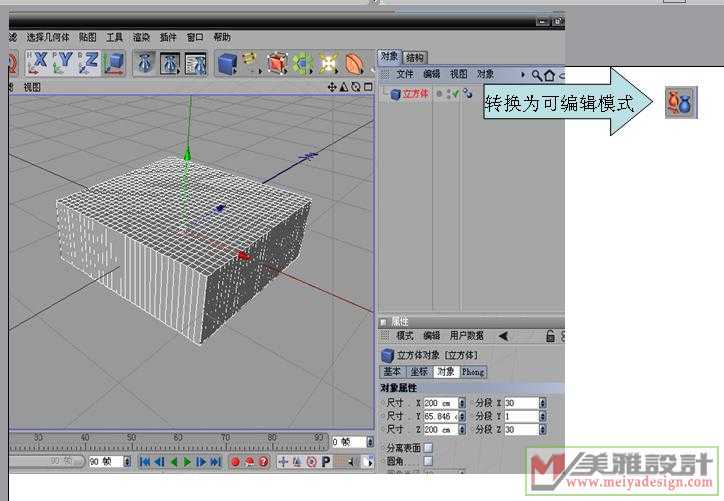Open the green array modeling flyout
Image resolution: width=724 pixels, height=501 pixels.
[x=302, y=63]
